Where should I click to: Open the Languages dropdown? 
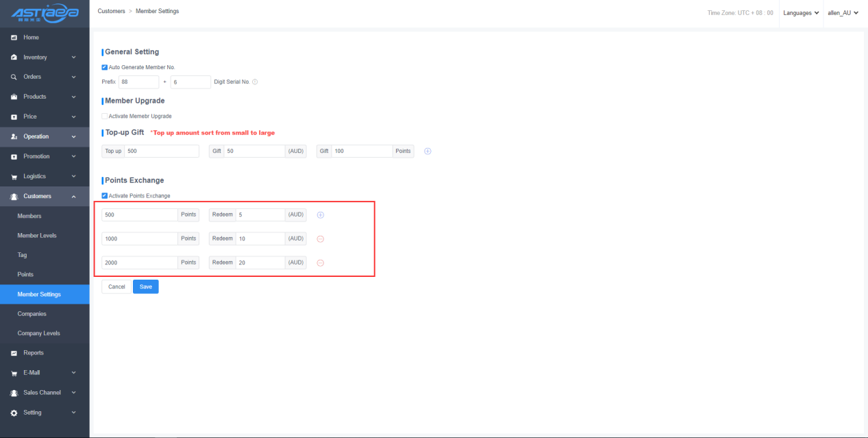(801, 13)
